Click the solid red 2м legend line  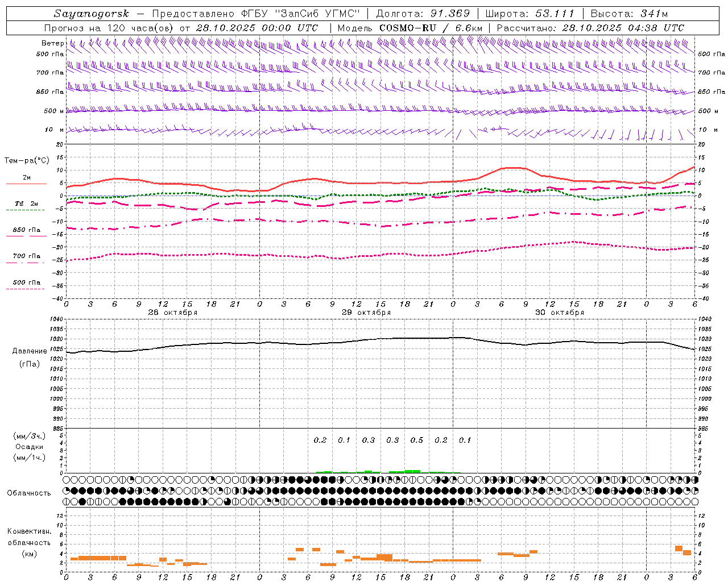tap(26, 184)
